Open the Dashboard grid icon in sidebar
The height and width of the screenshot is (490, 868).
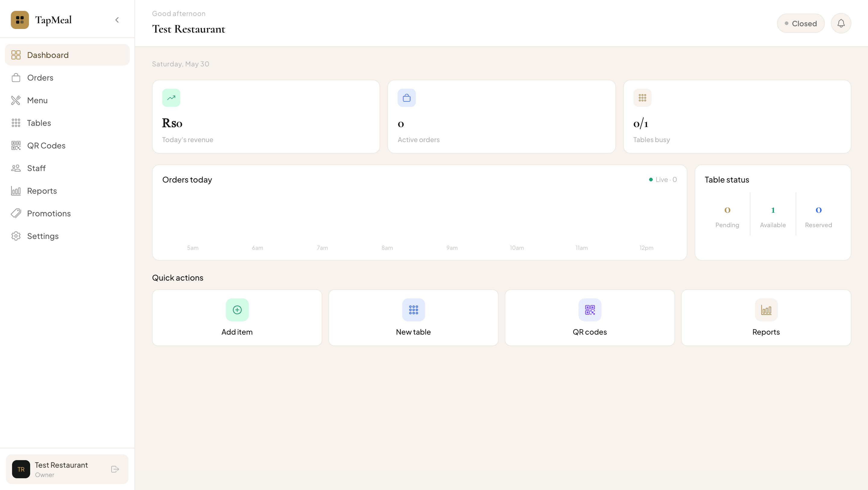16,55
